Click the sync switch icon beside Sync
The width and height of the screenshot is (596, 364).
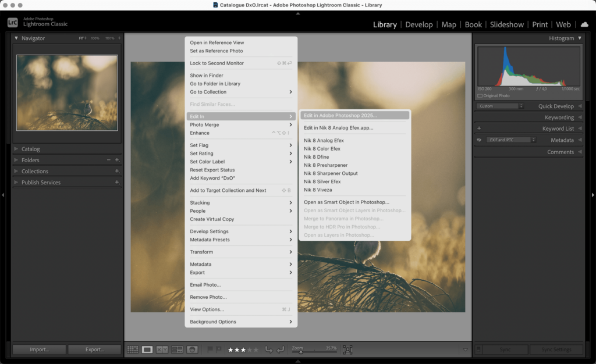478,349
